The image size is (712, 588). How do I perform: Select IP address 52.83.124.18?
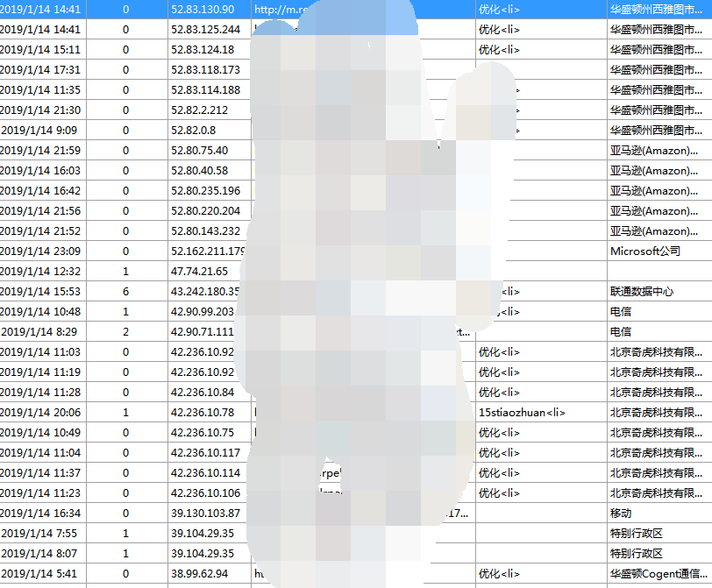[x=203, y=50]
